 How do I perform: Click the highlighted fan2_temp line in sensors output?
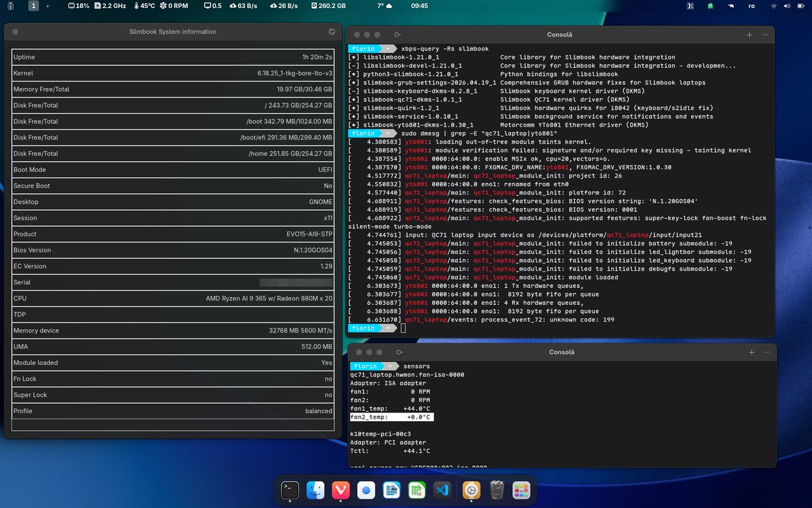click(391, 418)
